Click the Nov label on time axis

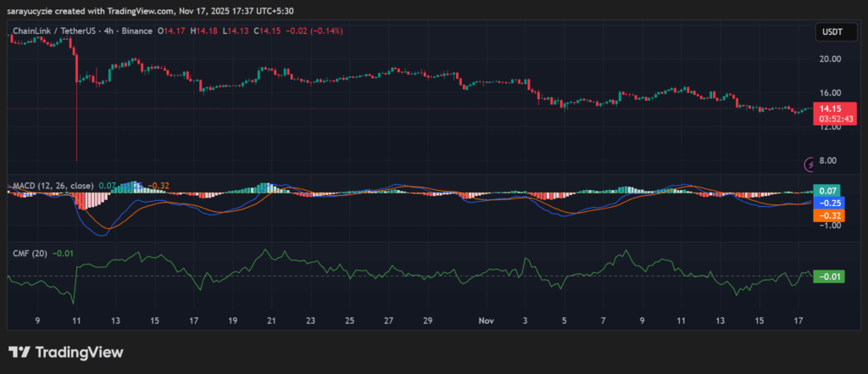point(487,321)
